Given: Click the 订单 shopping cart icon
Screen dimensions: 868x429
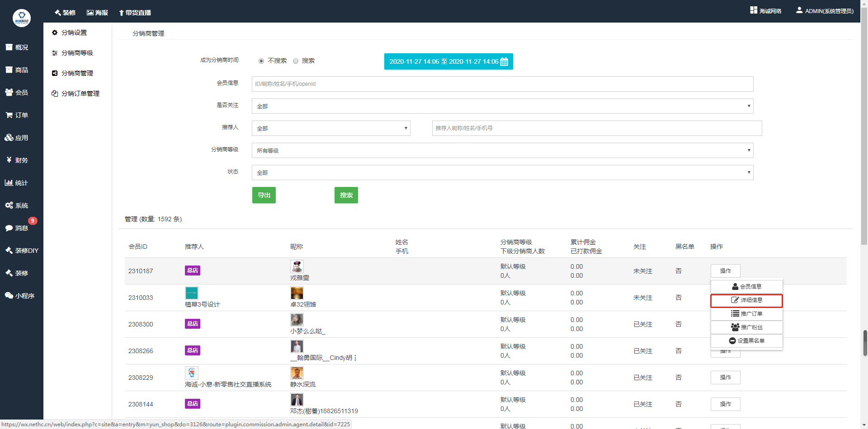Looking at the screenshot, I should (9, 115).
